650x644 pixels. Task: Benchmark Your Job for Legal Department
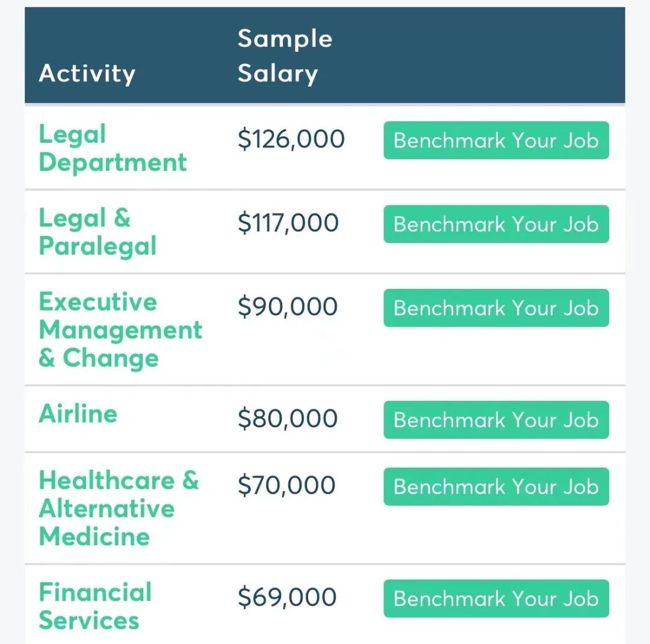(x=496, y=140)
